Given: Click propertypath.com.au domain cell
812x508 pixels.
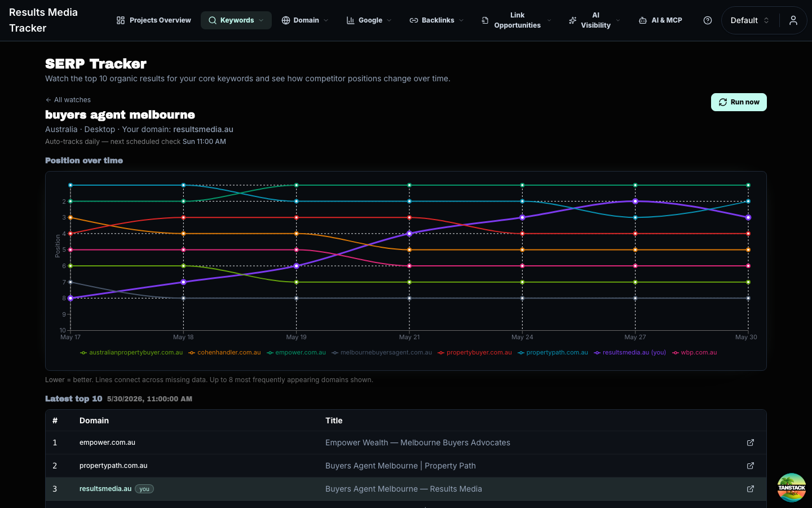Looking at the screenshot, I should coord(113,466).
